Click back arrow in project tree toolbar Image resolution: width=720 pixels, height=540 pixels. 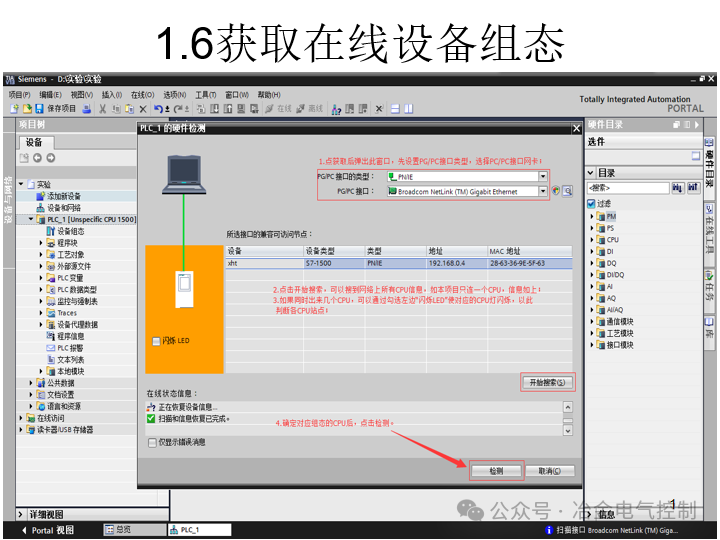[x=37, y=158]
